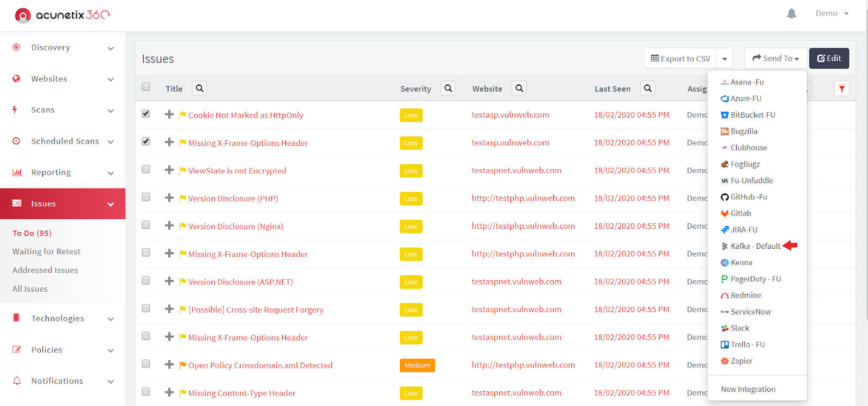Click the Scheduled Scans clock icon
868x406 pixels.
(x=16, y=141)
